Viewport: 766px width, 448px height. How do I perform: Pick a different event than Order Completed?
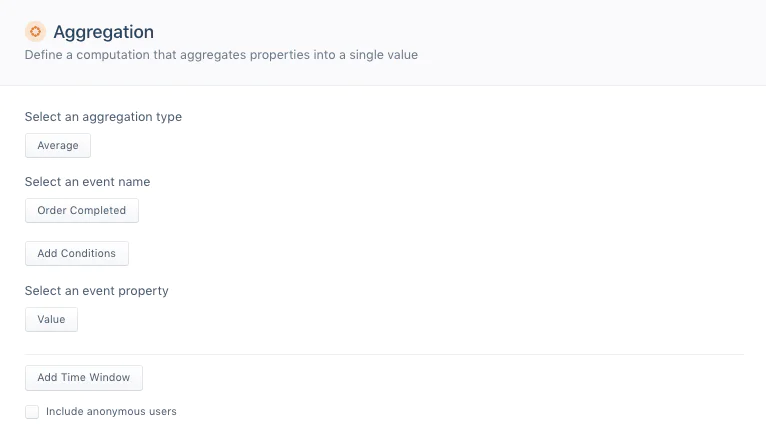coord(82,211)
